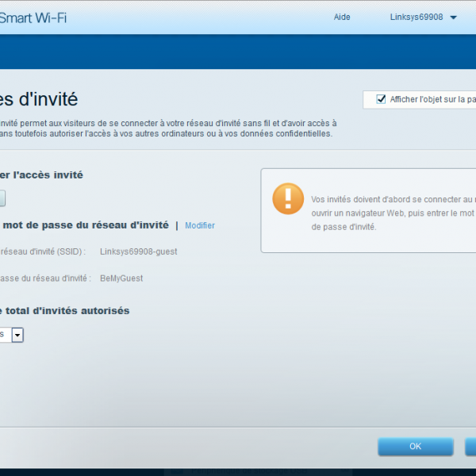Click the Smart Wi-Fi logo

click(x=33, y=17)
